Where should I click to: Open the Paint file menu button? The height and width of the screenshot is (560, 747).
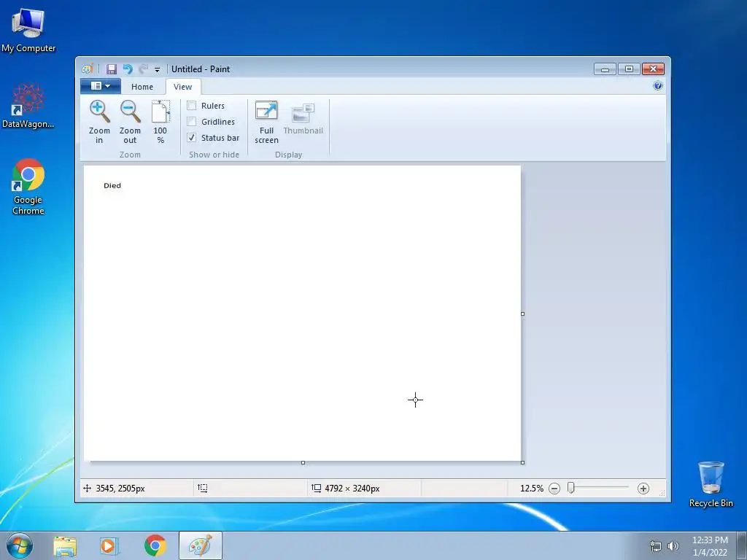point(101,86)
